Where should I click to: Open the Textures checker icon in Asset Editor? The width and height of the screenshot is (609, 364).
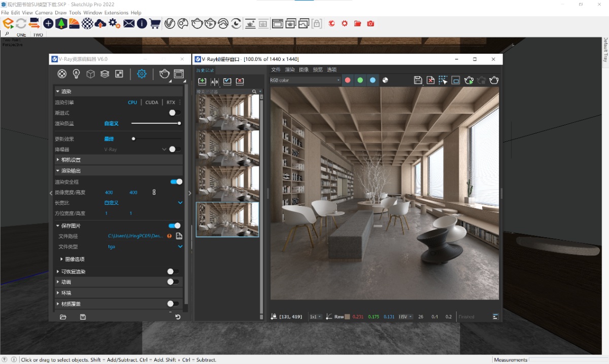point(119,74)
